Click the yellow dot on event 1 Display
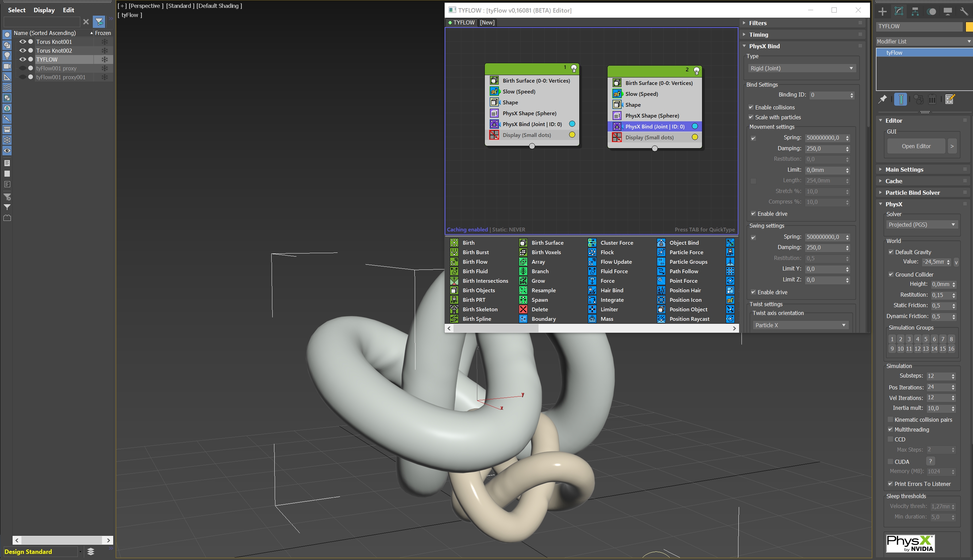The width and height of the screenshot is (973, 560). (x=572, y=135)
